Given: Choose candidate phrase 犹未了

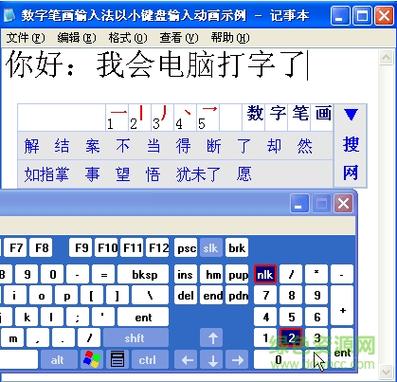Looking at the screenshot, I should [198, 174].
